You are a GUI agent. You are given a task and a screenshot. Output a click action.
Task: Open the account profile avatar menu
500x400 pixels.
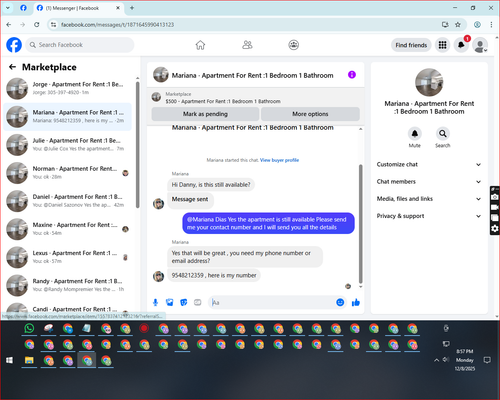click(x=480, y=45)
